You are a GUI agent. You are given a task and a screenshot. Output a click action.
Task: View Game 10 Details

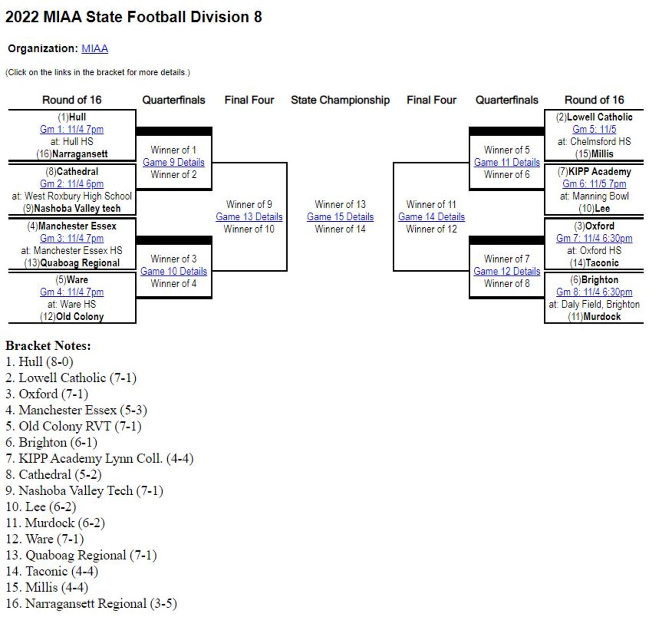174,271
